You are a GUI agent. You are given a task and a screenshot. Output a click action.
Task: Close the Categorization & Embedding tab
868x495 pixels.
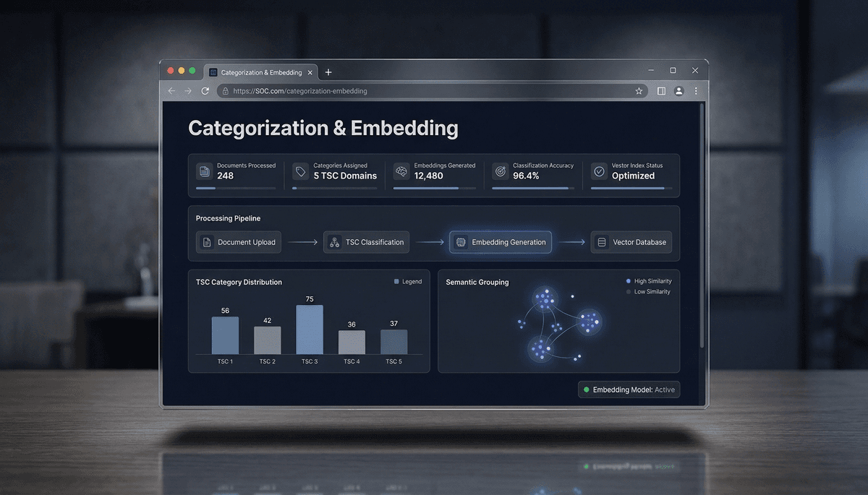click(x=310, y=72)
